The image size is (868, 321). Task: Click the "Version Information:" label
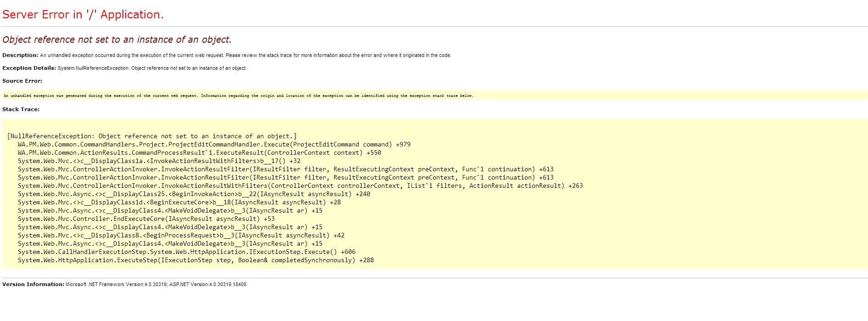(x=33, y=284)
